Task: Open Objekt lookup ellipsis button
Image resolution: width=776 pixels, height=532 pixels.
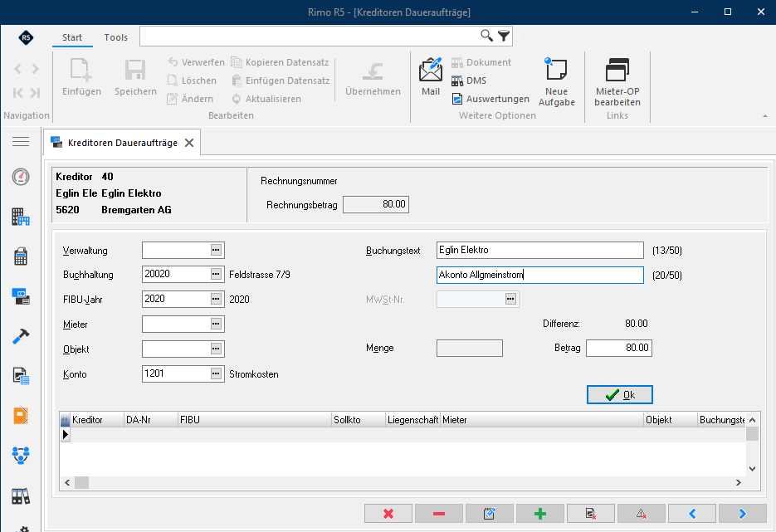Action: coord(217,349)
